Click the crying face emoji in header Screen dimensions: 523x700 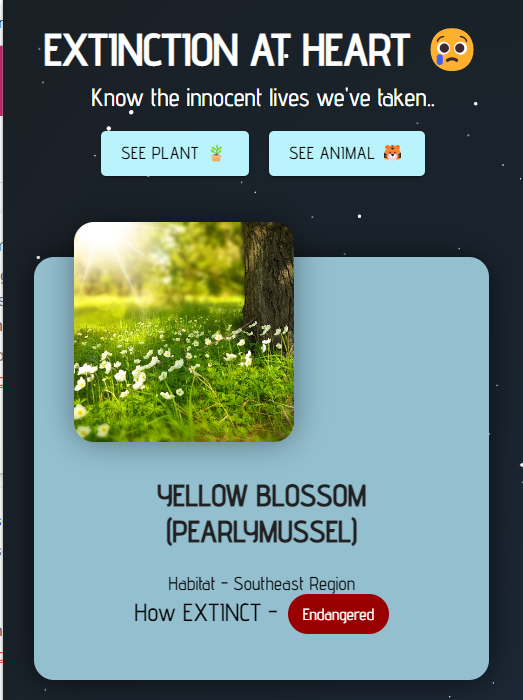(452, 50)
